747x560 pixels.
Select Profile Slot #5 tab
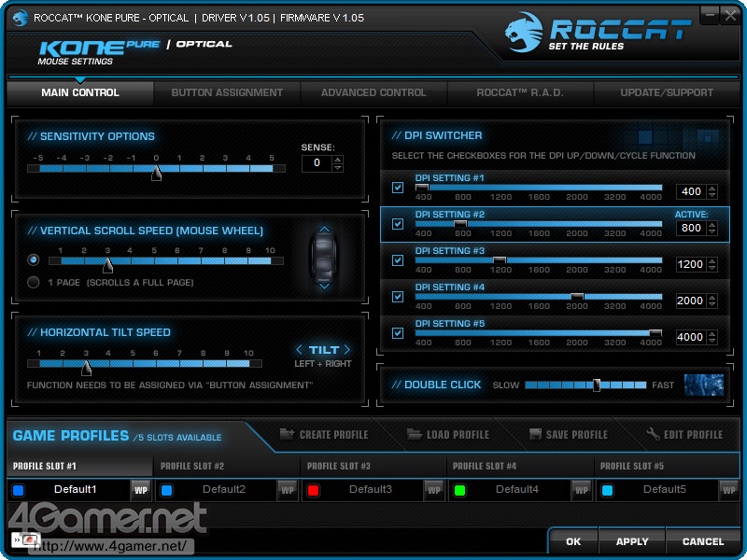667,466
